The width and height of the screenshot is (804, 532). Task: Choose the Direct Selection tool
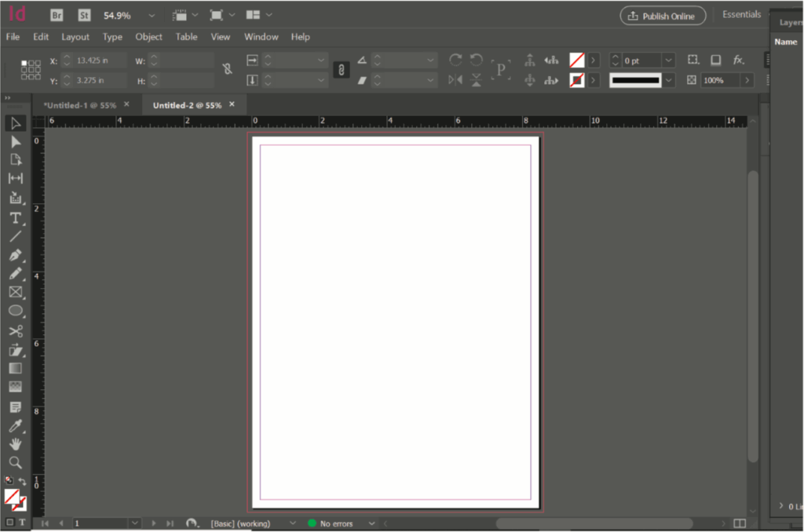16,141
